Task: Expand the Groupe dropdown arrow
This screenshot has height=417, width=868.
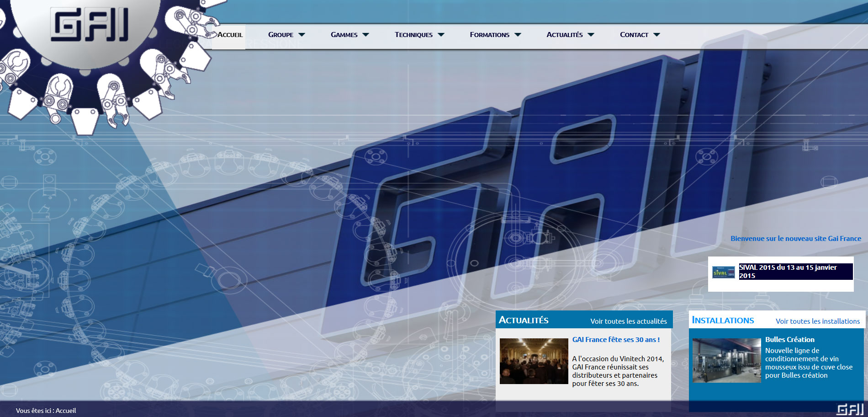Action: (x=302, y=35)
